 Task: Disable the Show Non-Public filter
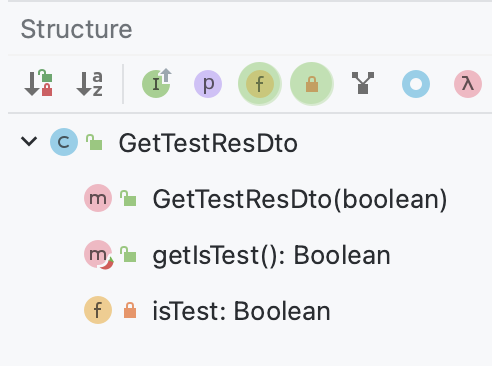click(x=312, y=84)
